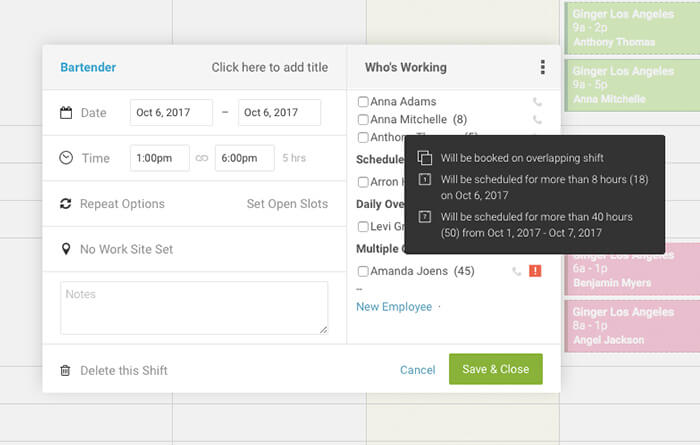This screenshot has height=445, width=700.
Task: Click the map pin work site icon
Action: pos(66,249)
